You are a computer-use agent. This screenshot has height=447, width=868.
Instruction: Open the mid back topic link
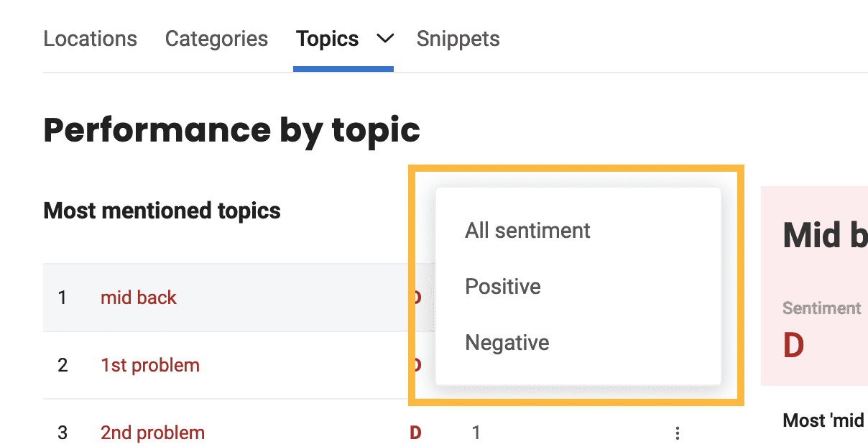139,298
